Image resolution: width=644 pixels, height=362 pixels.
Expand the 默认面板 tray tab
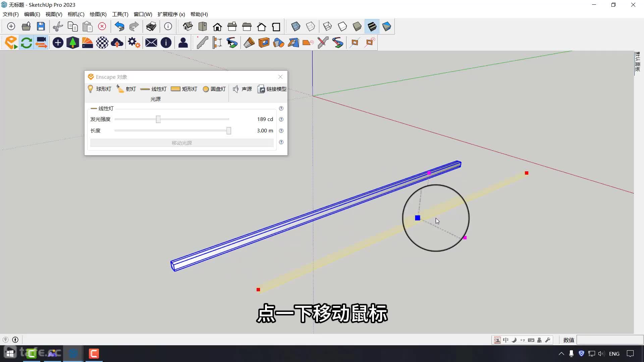[638, 62]
